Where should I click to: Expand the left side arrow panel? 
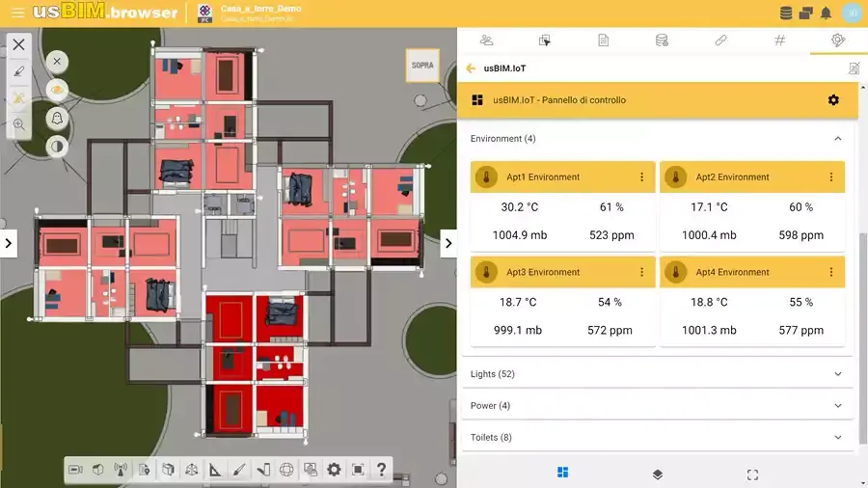coord(9,243)
